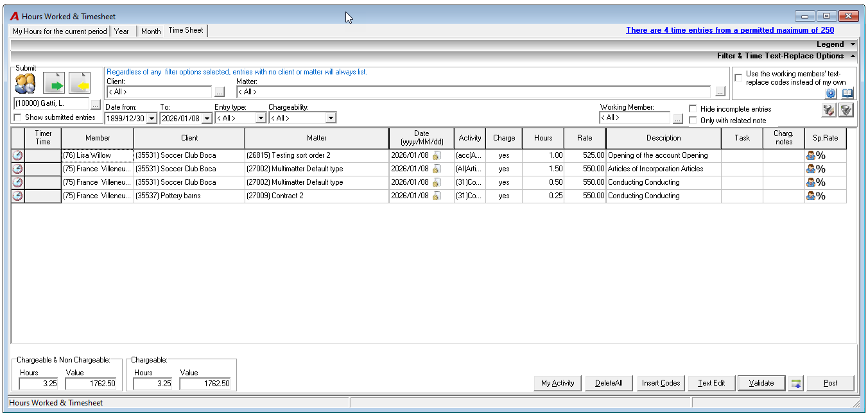Switch to My Hours for the current period tab
Screen dimensions: 868x417
click(x=60, y=31)
